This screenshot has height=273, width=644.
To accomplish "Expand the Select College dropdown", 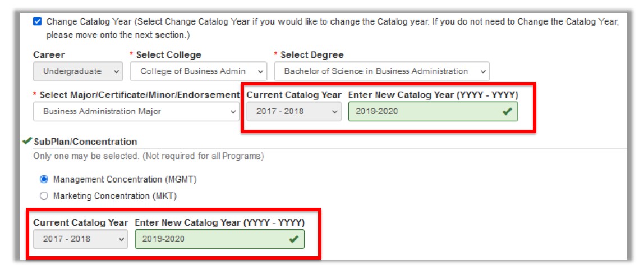I will pyautogui.click(x=199, y=71).
